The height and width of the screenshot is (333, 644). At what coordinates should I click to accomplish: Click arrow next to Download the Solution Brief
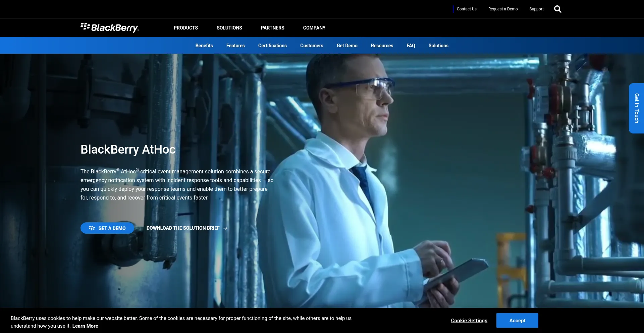(x=225, y=228)
